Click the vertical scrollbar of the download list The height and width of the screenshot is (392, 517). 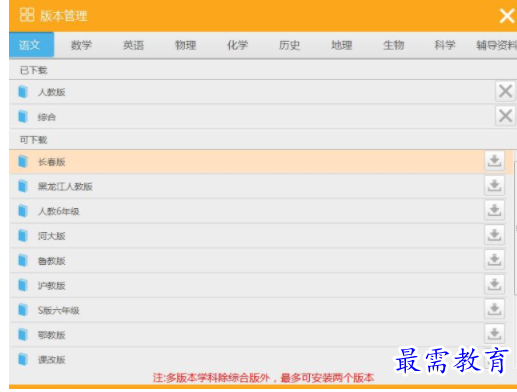(x=515, y=228)
